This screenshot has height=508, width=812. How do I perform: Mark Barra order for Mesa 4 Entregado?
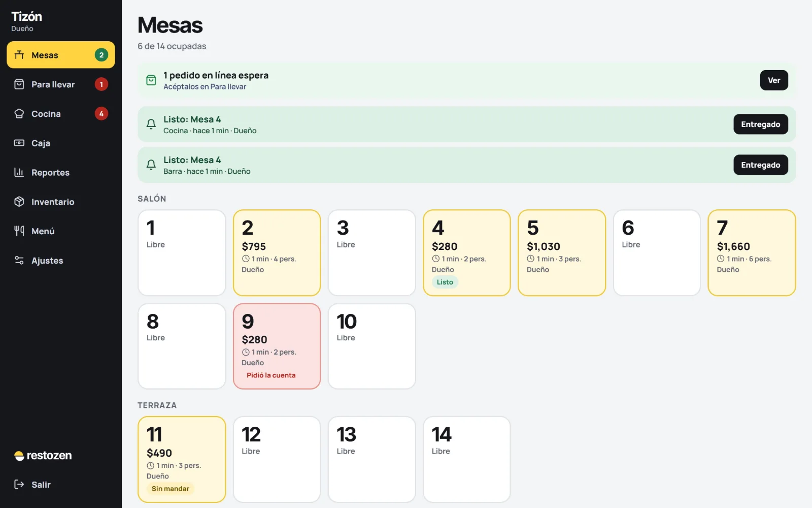[761, 165]
